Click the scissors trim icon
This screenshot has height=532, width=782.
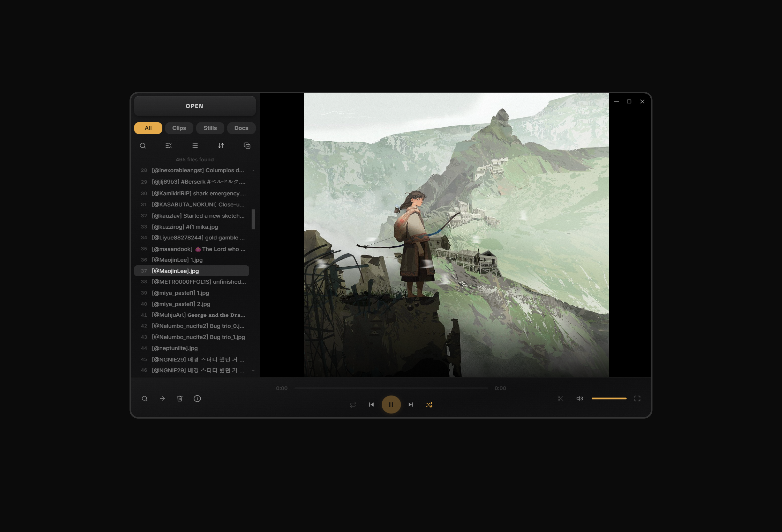(560, 398)
